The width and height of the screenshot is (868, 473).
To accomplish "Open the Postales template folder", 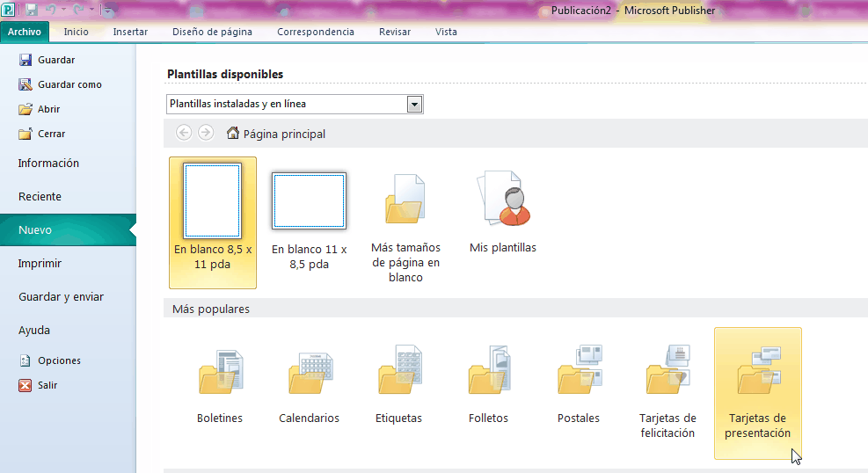I will pos(579,384).
